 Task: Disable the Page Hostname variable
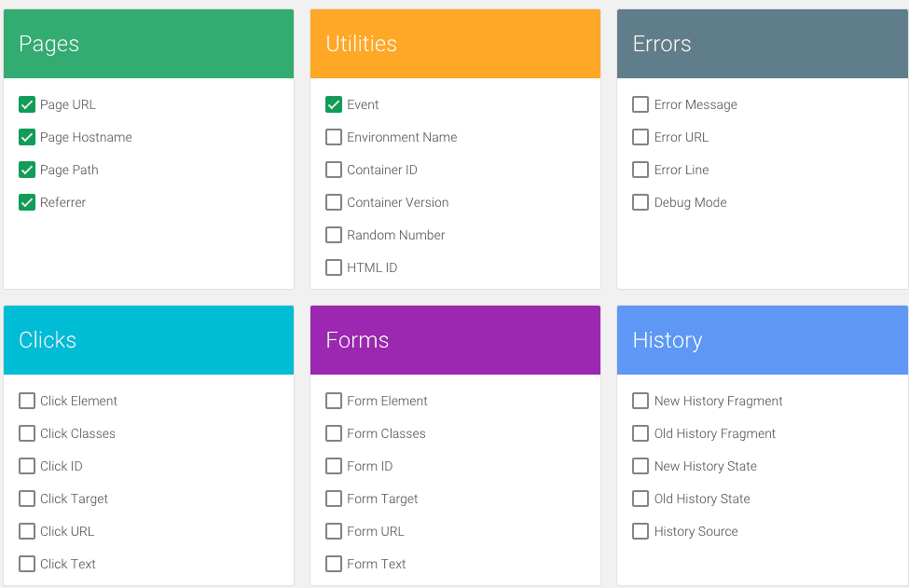tap(27, 137)
